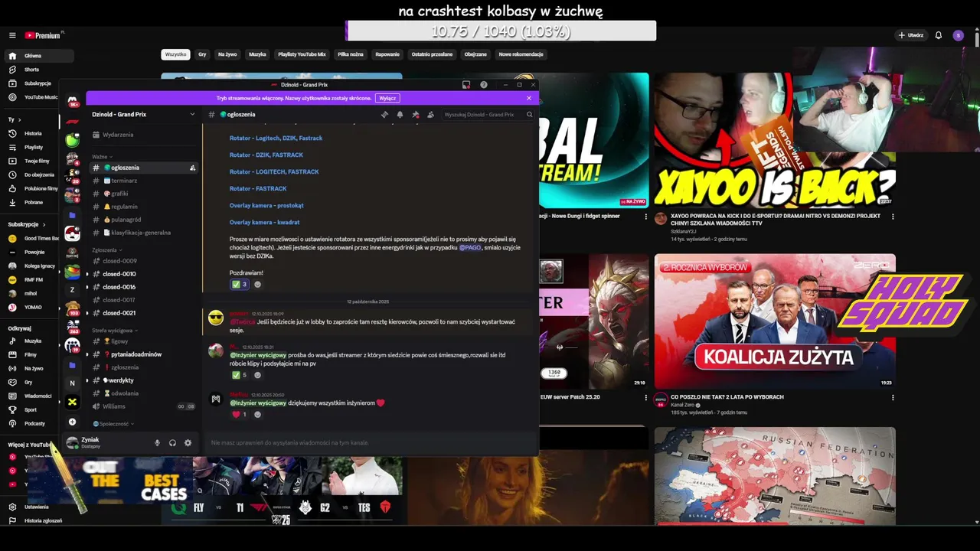Viewport: 980px width, 551px height.
Task: Open Discord direct messages home icon
Action: tap(73, 102)
